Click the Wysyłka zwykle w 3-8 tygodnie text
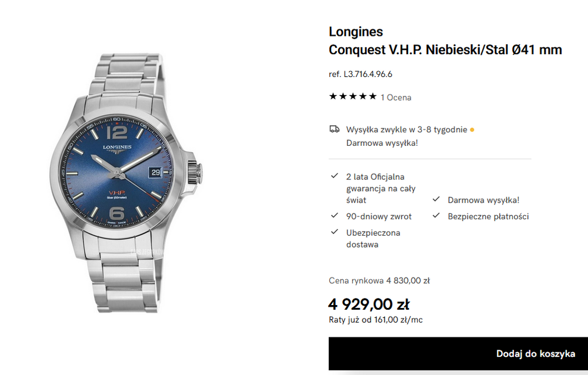This screenshot has height=375, width=588. pos(406,130)
